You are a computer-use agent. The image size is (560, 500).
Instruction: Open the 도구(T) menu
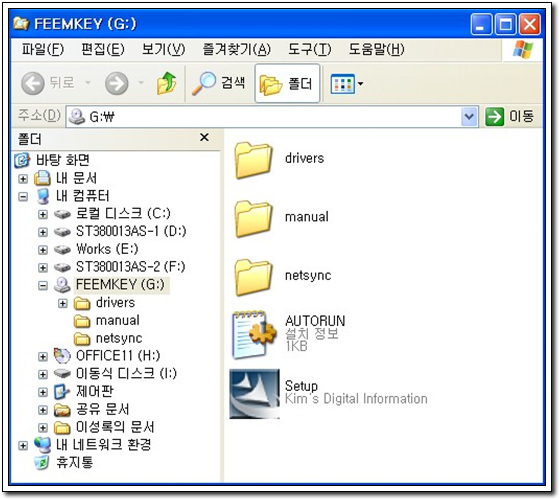tap(310, 49)
